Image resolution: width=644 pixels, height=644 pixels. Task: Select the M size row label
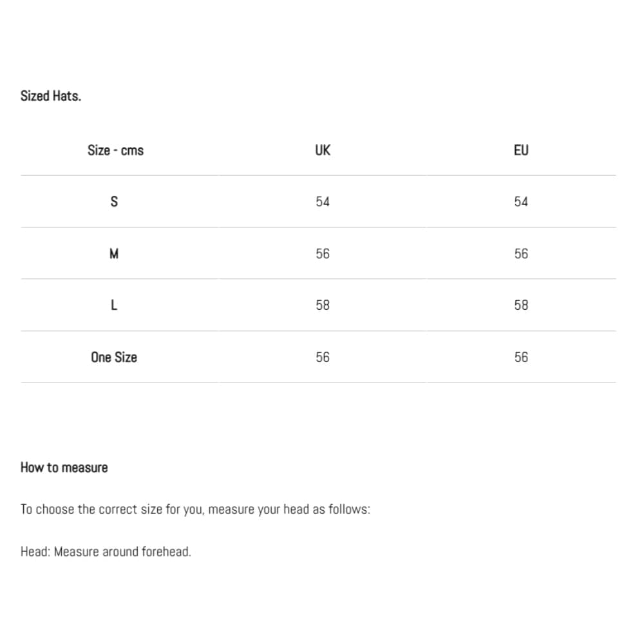114,254
